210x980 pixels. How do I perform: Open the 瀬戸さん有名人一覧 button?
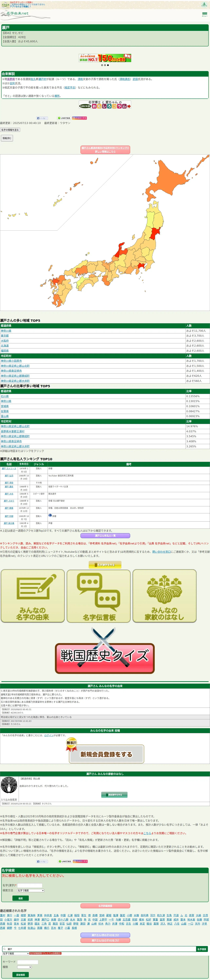(x=105, y=536)
